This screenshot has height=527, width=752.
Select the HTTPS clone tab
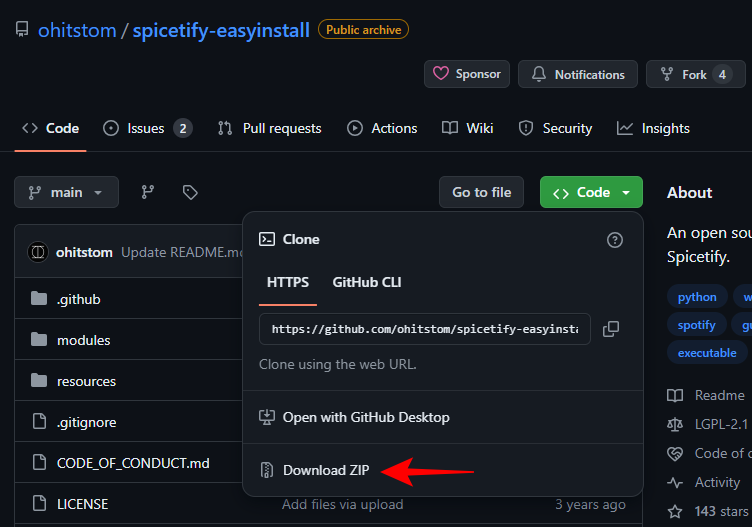tap(288, 282)
